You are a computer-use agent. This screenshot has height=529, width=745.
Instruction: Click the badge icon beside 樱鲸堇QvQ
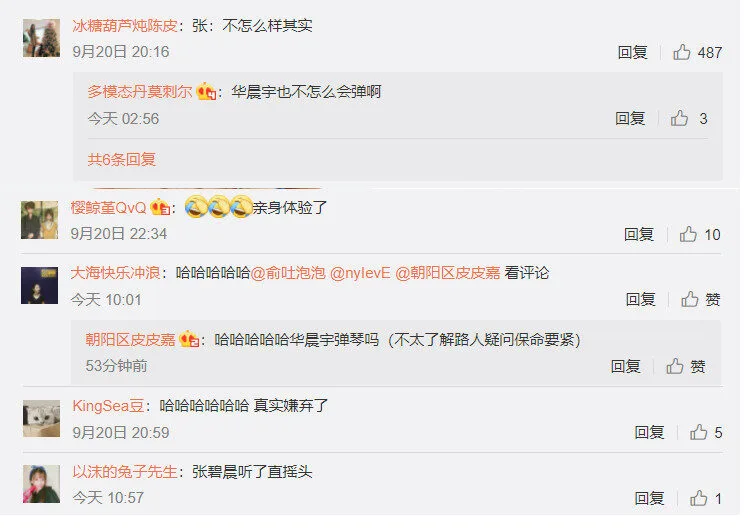coord(160,208)
